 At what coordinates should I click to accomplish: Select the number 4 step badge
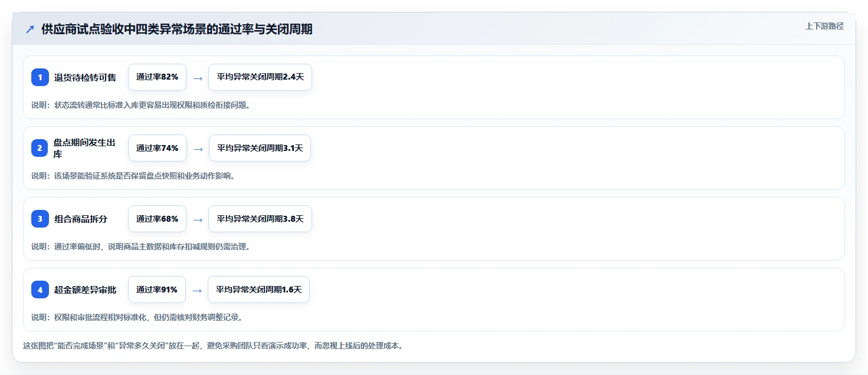tap(40, 290)
